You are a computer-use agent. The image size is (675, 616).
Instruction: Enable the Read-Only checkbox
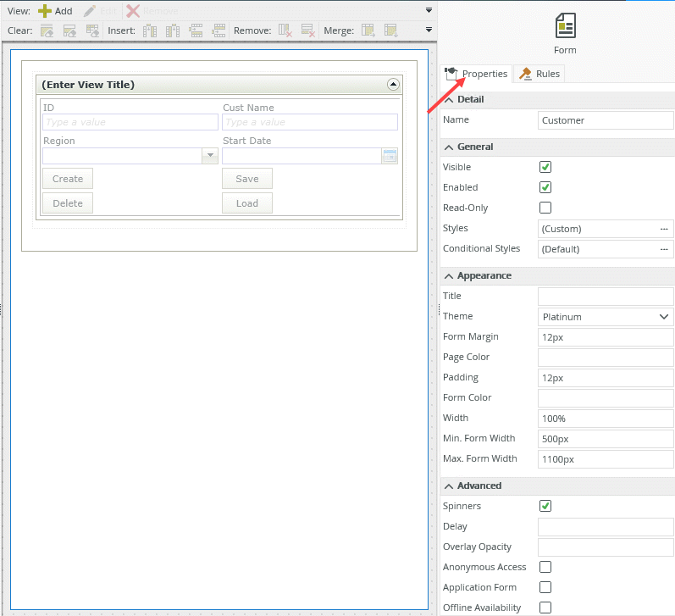pos(545,208)
